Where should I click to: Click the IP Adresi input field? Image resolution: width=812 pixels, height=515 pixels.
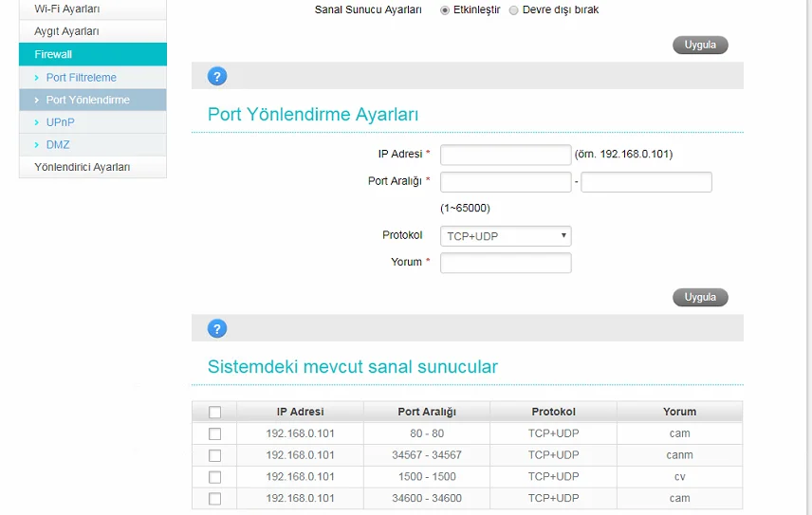pyautogui.click(x=506, y=155)
